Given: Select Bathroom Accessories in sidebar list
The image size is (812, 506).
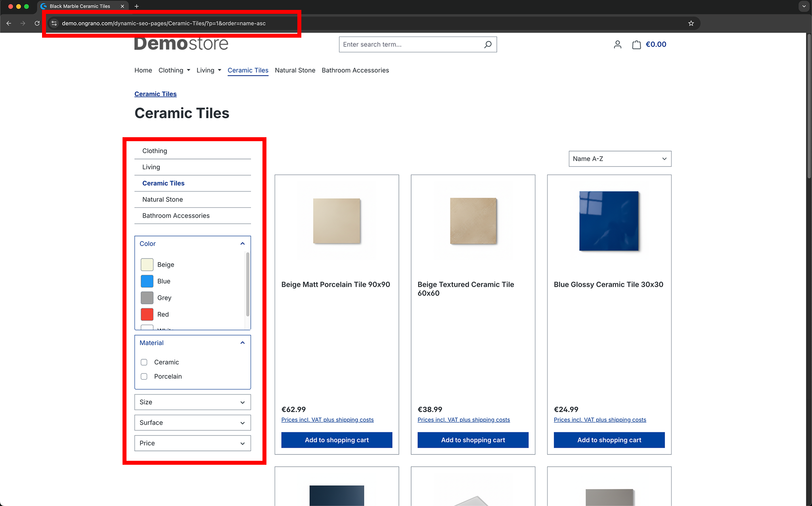Looking at the screenshot, I should [x=193, y=216].
